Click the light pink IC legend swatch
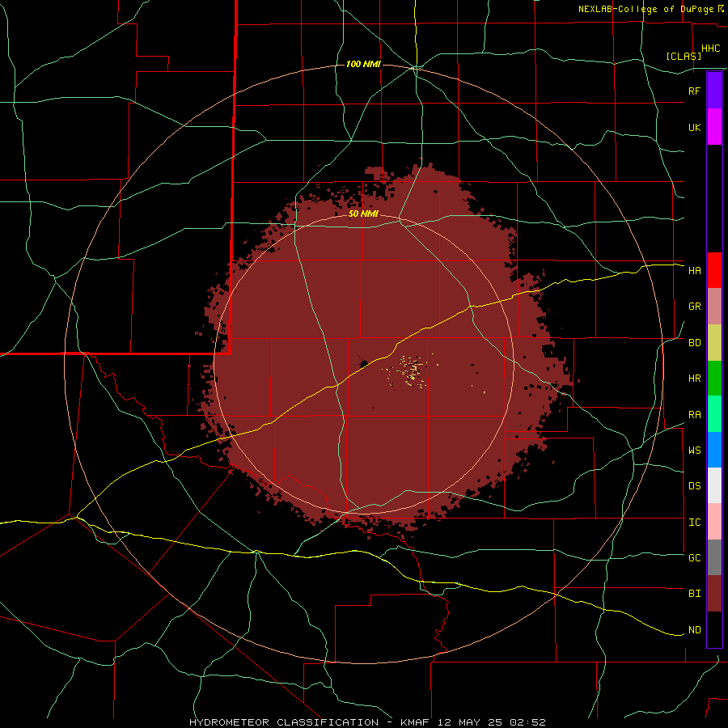 click(714, 522)
